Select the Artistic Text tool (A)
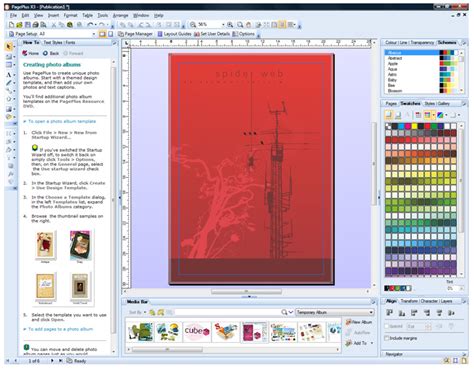The width and height of the screenshot is (474, 369). (x=9, y=75)
